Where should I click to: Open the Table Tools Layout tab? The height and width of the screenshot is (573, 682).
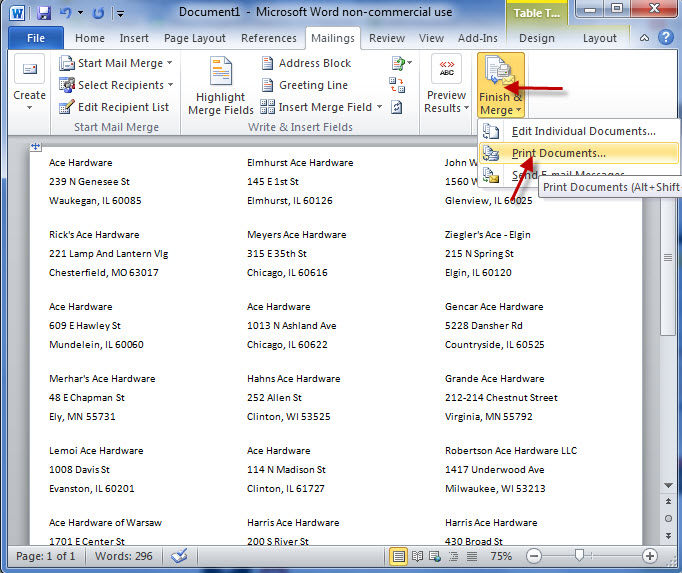click(599, 38)
